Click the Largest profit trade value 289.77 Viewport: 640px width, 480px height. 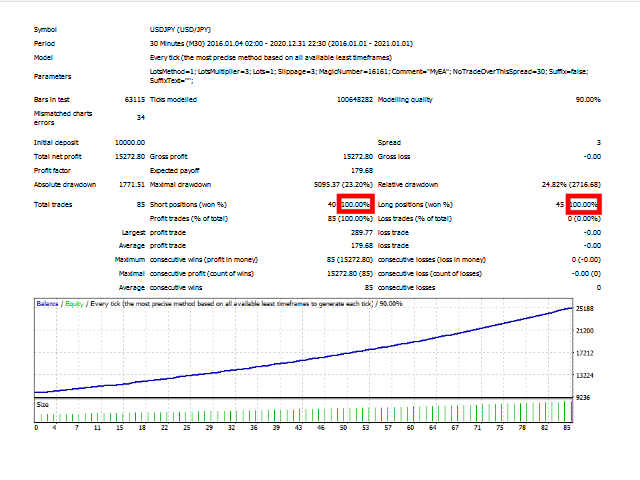pos(362,232)
